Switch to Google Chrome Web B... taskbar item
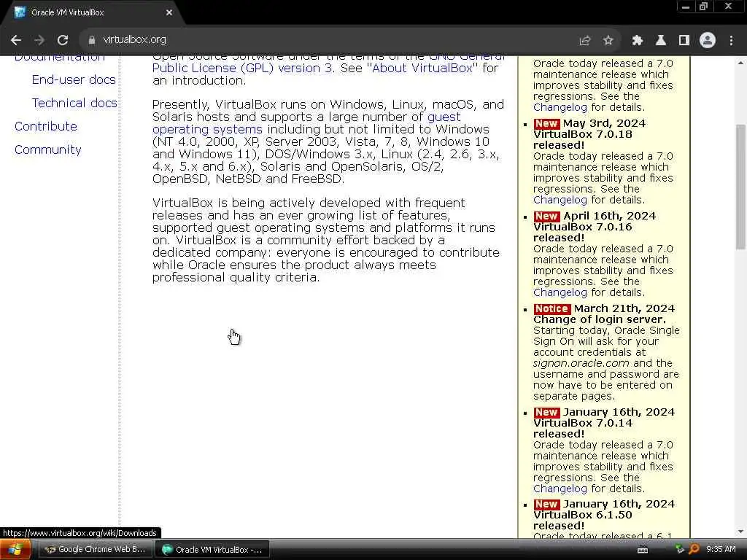747x560 pixels. (x=96, y=550)
